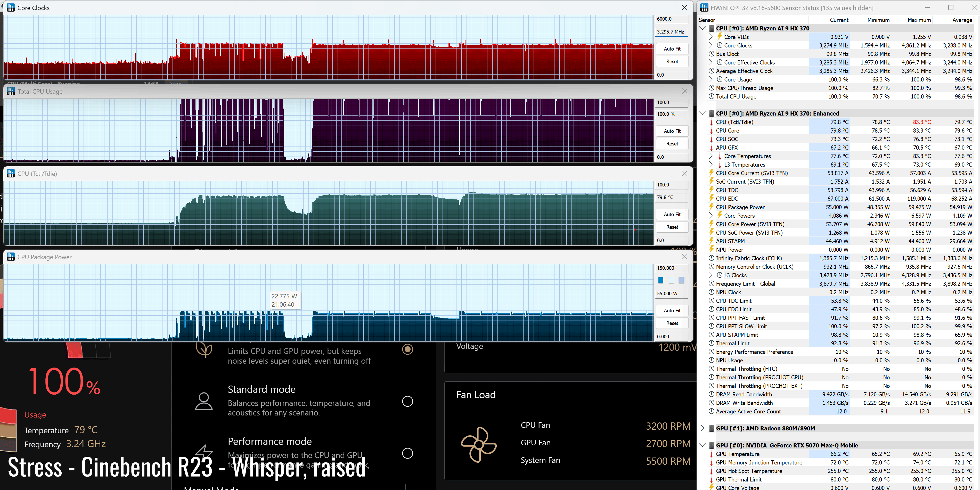Click the chip icon beside CPU Enhanced header
Screen dimensions: 980x490
coord(711,113)
